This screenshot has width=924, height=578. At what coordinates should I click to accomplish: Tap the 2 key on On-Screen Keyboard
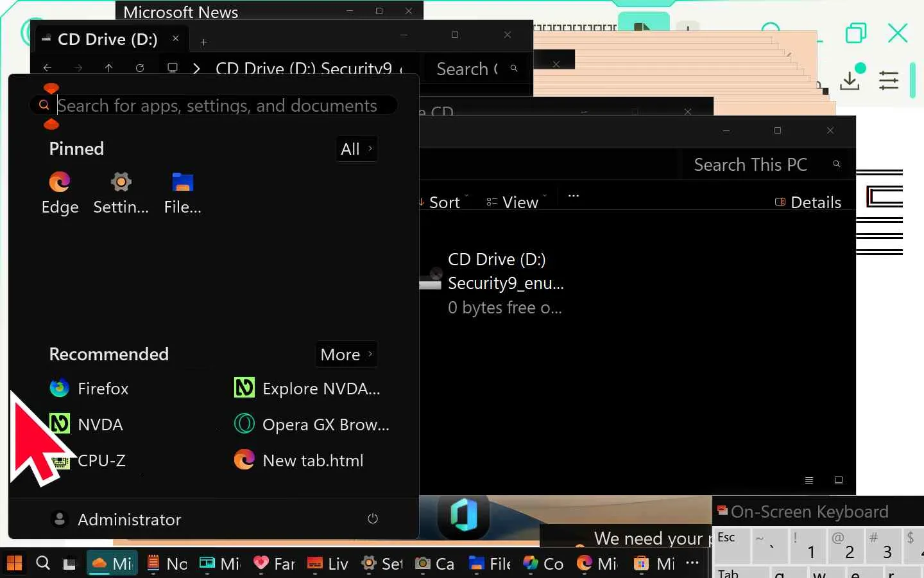click(845, 545)
